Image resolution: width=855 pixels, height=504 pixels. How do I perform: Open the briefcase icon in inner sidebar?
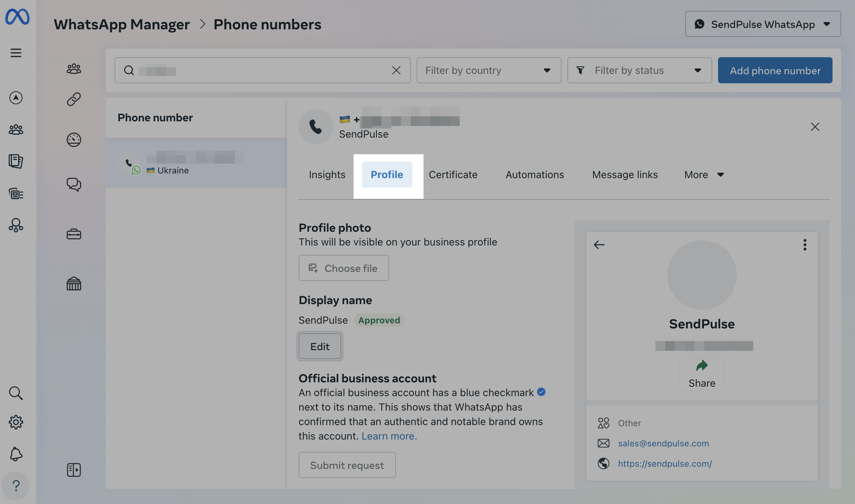coord(74,234)
